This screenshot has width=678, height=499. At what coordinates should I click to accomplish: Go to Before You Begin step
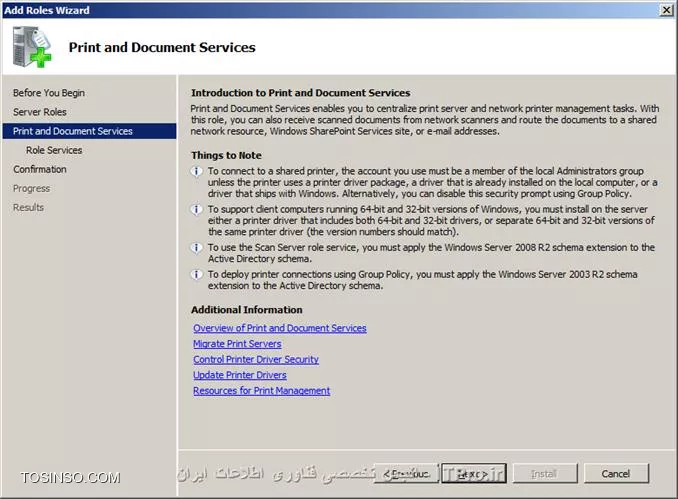(49, 93)
